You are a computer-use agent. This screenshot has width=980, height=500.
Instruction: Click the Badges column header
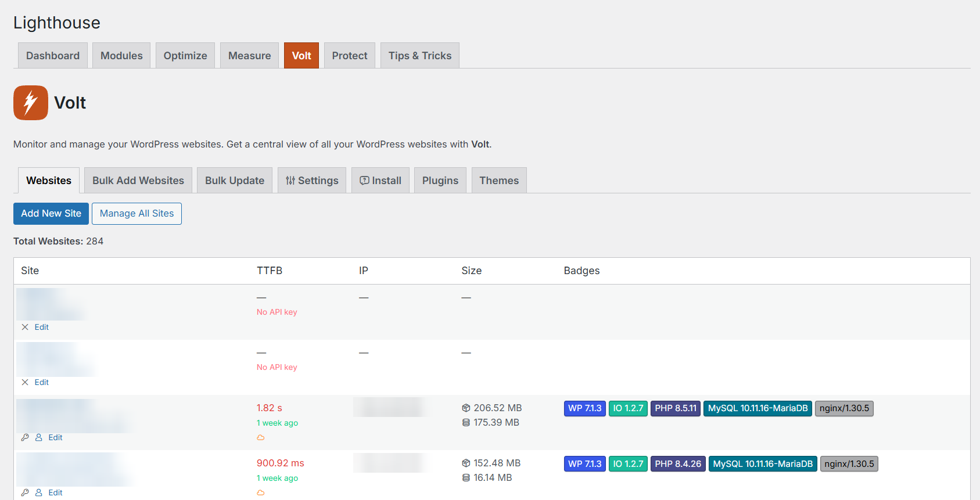click(x=581, y=271)
